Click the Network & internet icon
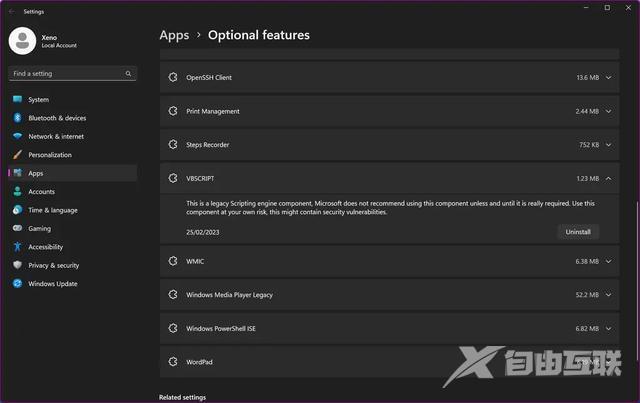Image resolution: width=640 pixels, height=403 pixels. click(x=17, y=136)
